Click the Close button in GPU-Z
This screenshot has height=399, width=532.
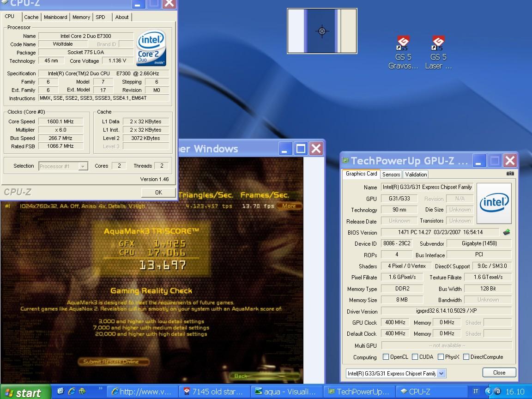(x=499, y=373)
